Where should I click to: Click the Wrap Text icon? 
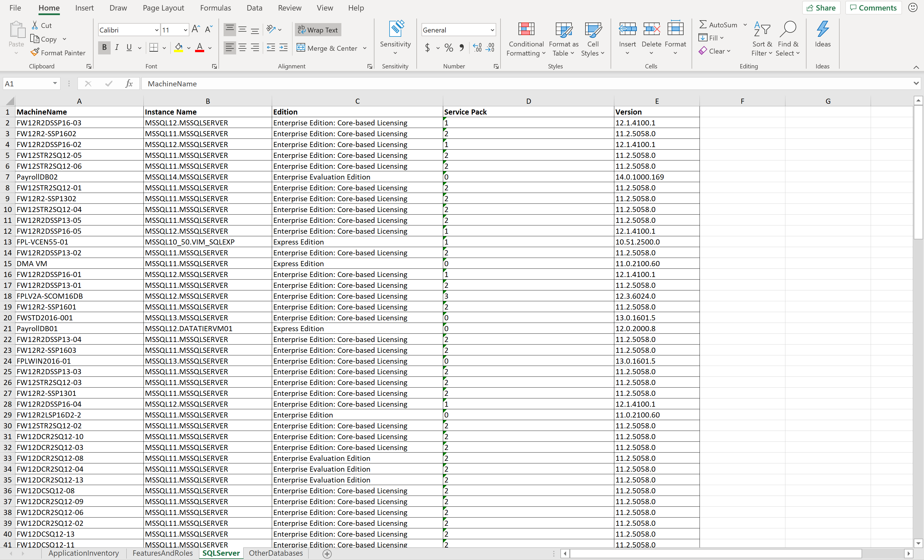(320, 30)
